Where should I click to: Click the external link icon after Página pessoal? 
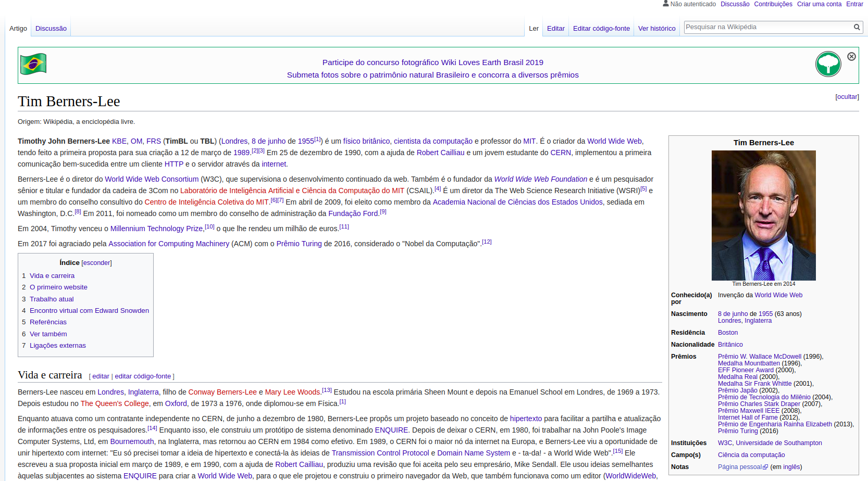[765, 467]
